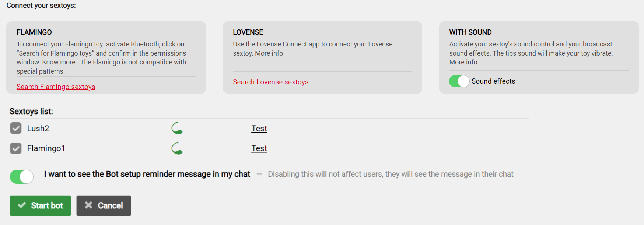The height and width of the screenshot is (225, 644).
Task: Select the Lush2 list entry name
Action: tap(38, 128)
